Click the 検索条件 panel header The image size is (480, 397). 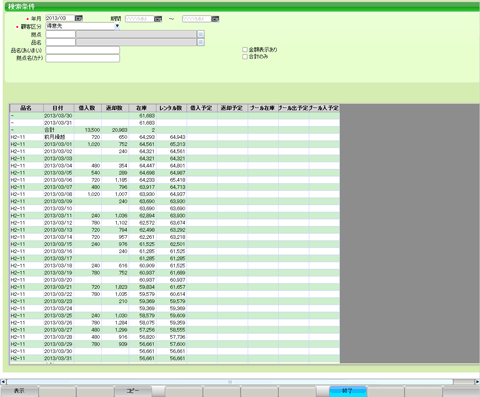(242, 7)
